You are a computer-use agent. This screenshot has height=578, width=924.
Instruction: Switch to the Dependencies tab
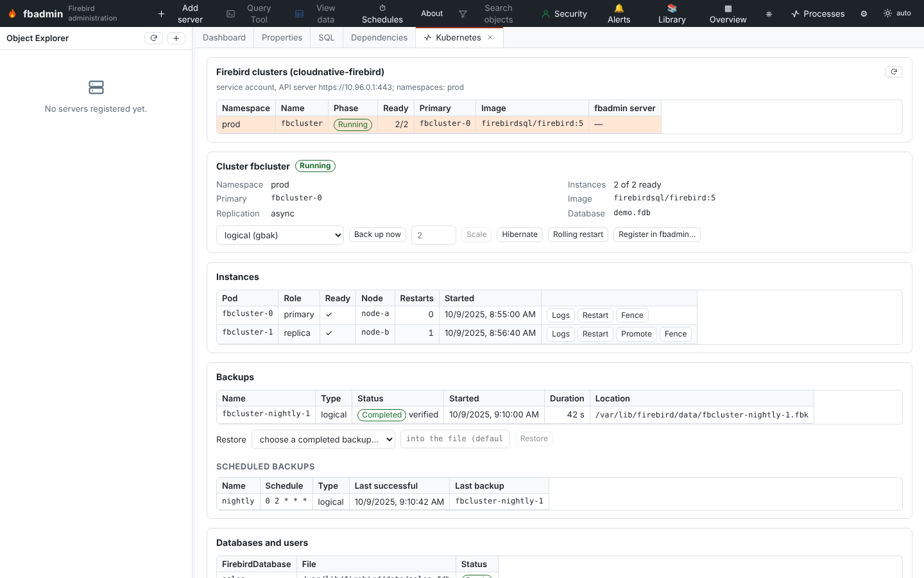click(379, 38)
